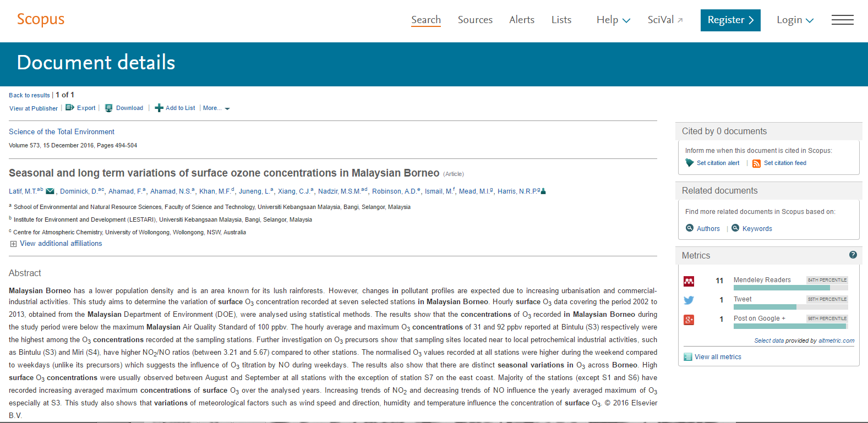Click the Authors search icon
The image size is (868, 423).
coord(690,228)
